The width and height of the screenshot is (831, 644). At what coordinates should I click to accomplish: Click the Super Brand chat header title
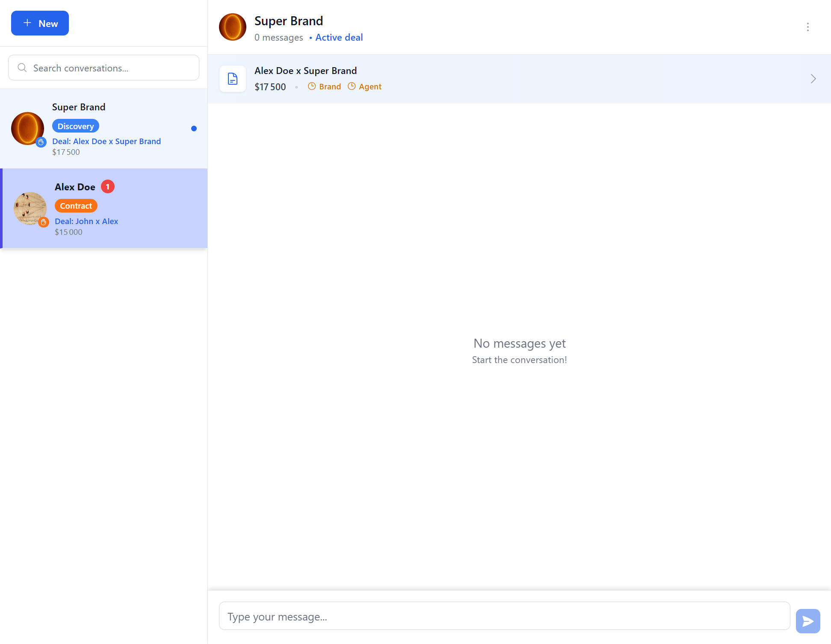tap(289, 21)
